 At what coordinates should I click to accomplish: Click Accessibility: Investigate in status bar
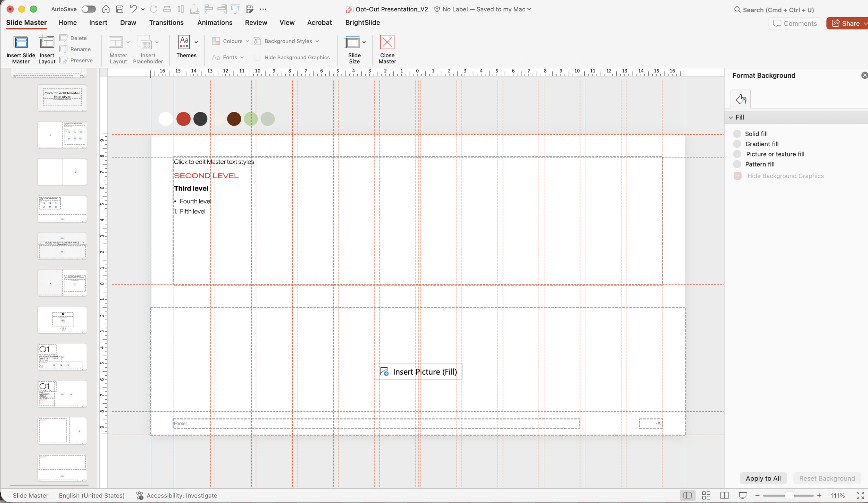(x=176, y=495)
